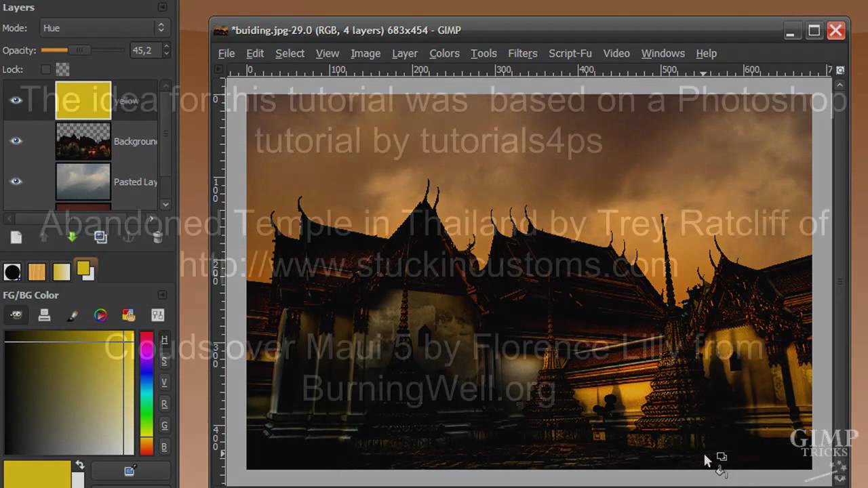Viewport: 868px width, 488px height.
Task: Open the Help menu
Action: [706, 54]
